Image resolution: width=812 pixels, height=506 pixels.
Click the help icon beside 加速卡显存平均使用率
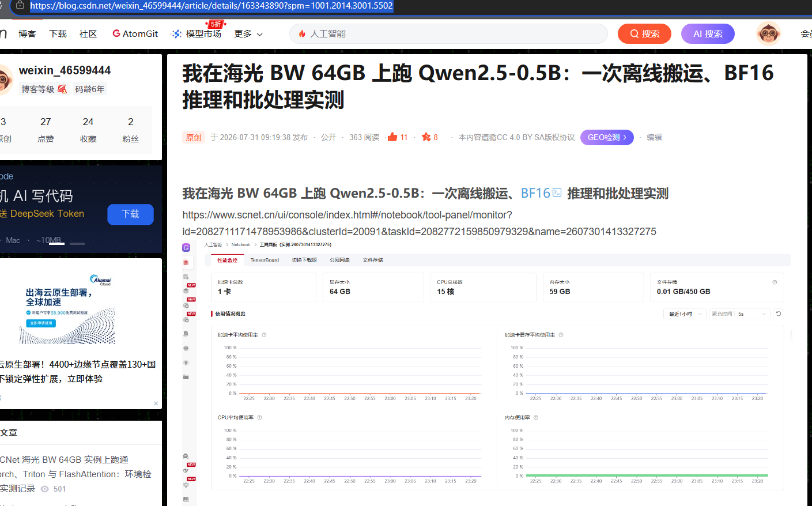click(561, 335)
